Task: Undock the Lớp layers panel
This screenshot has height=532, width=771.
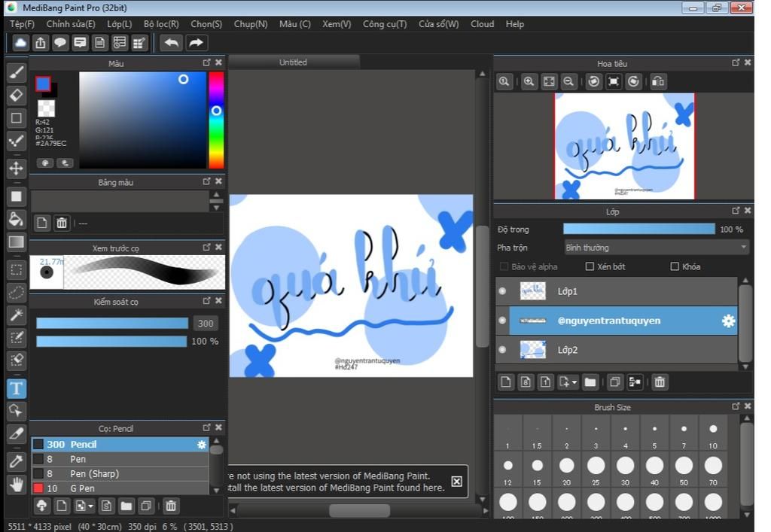Action: (x=736, y=211)
